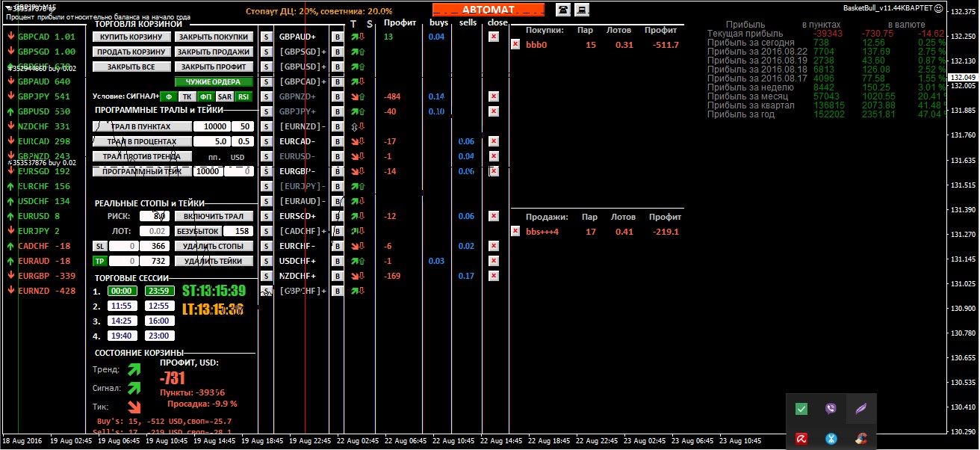Click the S sell button beside EURCAD-
This screenshot has height=450, width=980.
tap(265, 141)
